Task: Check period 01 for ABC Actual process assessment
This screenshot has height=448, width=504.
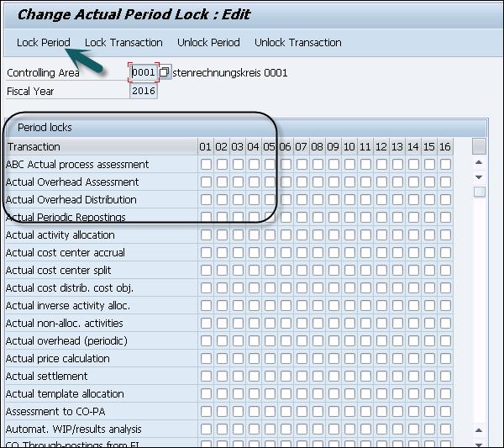Action: coord(206,165)
